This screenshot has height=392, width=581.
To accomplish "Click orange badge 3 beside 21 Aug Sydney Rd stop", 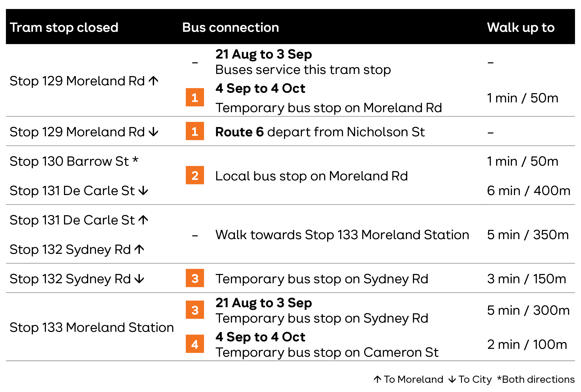I will (x=195, y=310).
